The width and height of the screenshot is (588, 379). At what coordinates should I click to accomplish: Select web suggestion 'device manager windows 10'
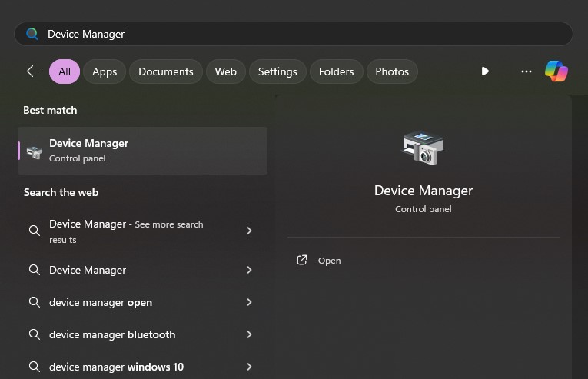[141, 367]
